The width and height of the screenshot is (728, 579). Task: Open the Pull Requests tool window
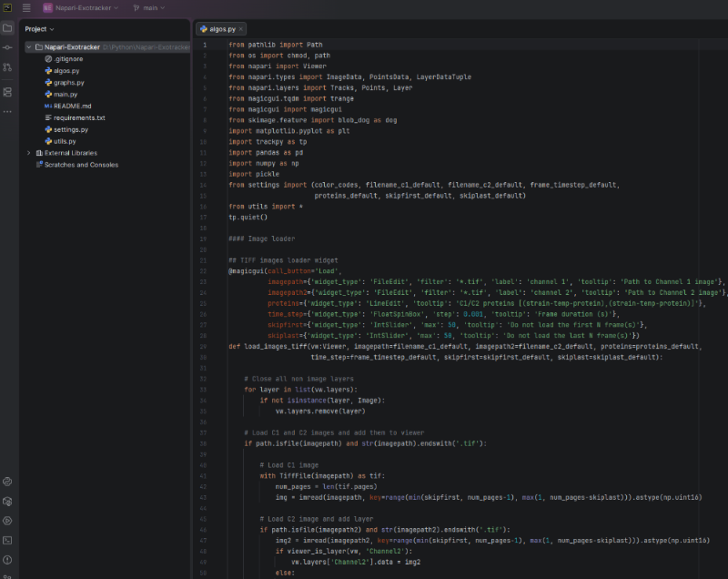8,67
